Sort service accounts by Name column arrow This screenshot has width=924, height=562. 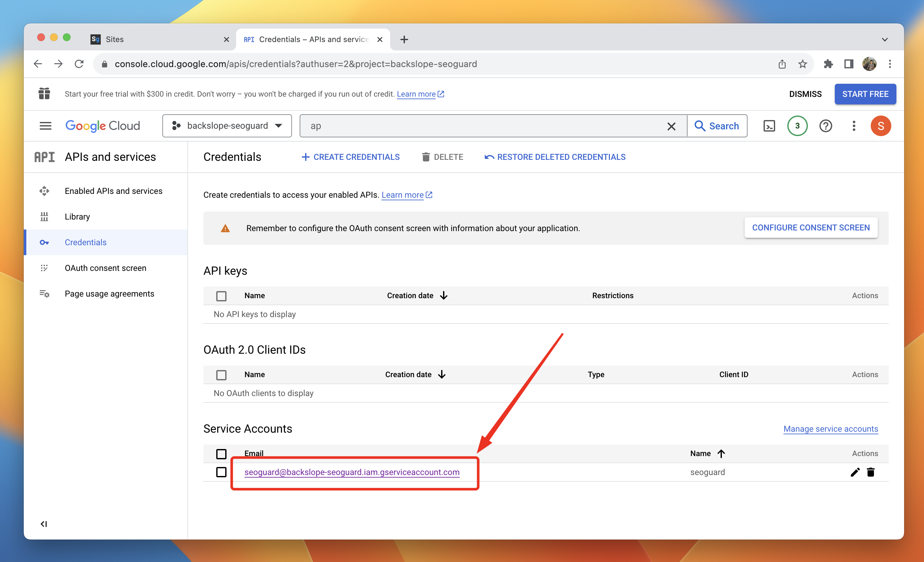point(721,454)
